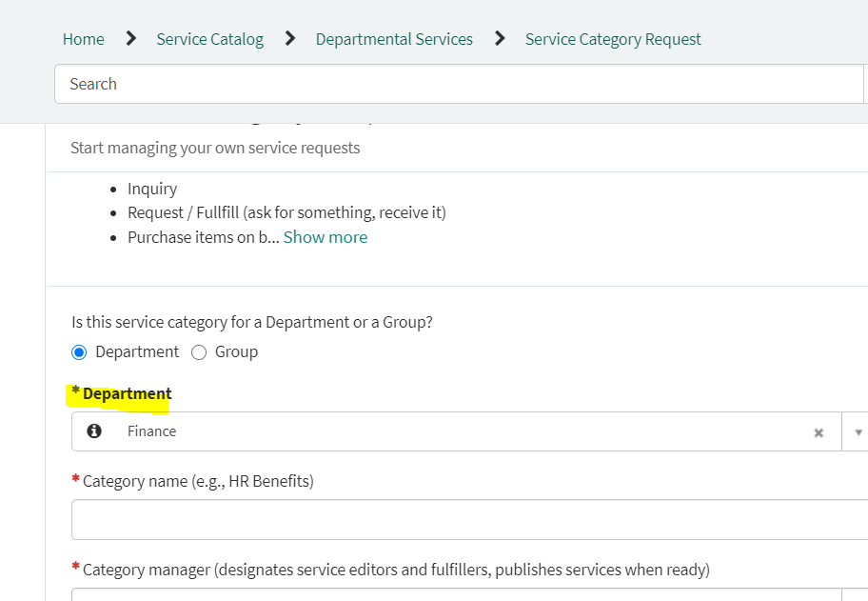The height and width of the screenshot is (601, 868).
Task: Click the info icon beside Finance
Action: (x=94, y=431)
